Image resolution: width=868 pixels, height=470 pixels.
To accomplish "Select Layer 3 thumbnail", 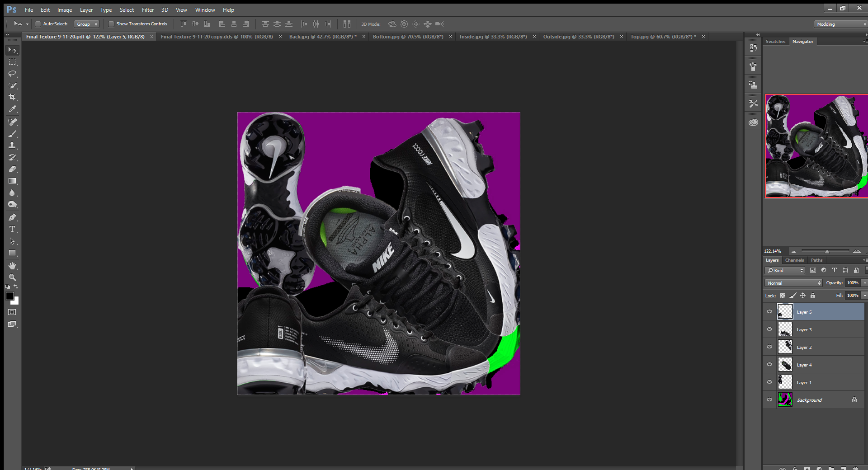I will click(785, 329).
